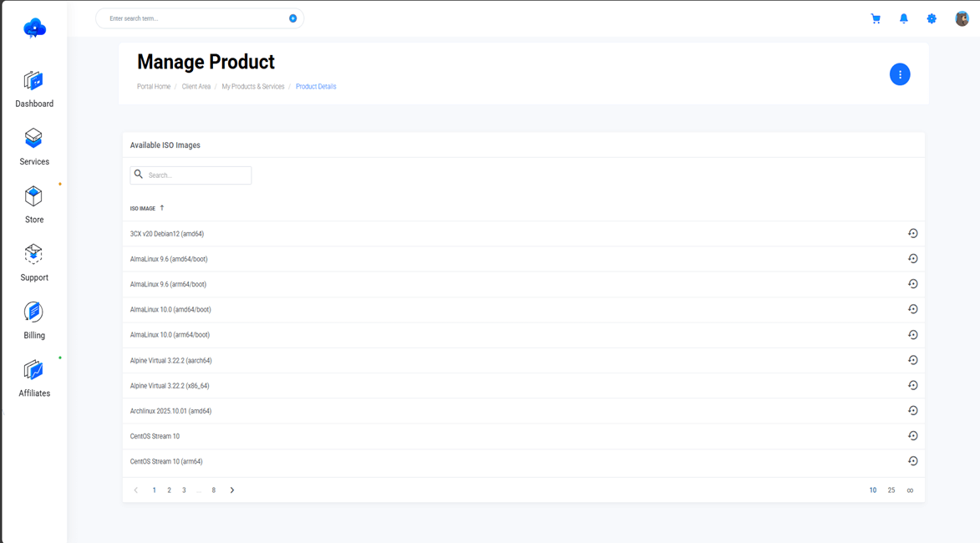The image size is (980, 543).
Task: Open the three-dot actions menu
Action: [x=900, y=74]
